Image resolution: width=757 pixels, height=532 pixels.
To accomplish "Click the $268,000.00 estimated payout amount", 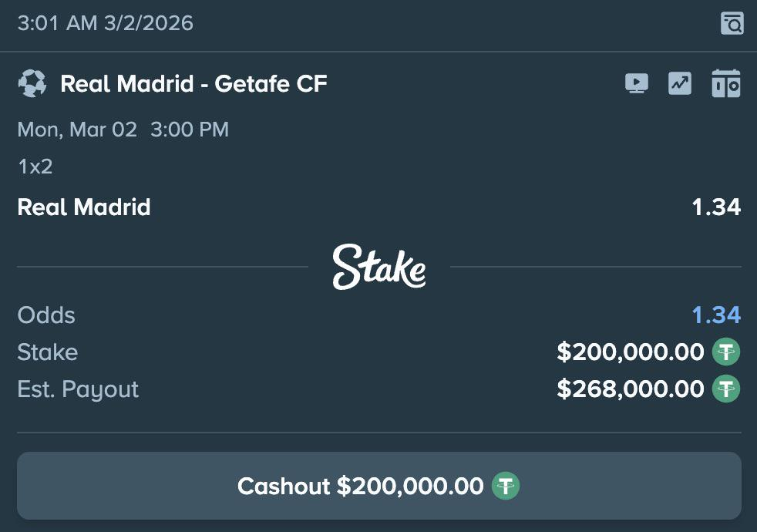I will coord(630,389).
